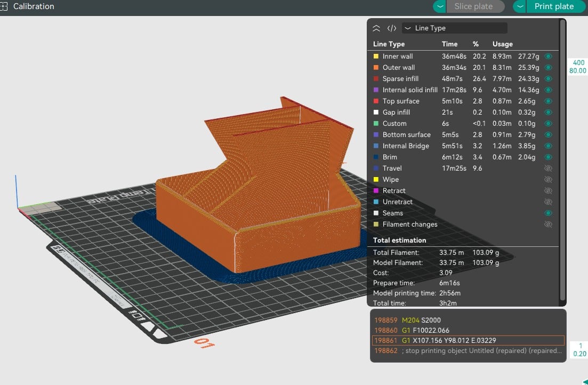Hide Custom line type
The width and height of the screenshot is (588, 385).
pos(548,124)
